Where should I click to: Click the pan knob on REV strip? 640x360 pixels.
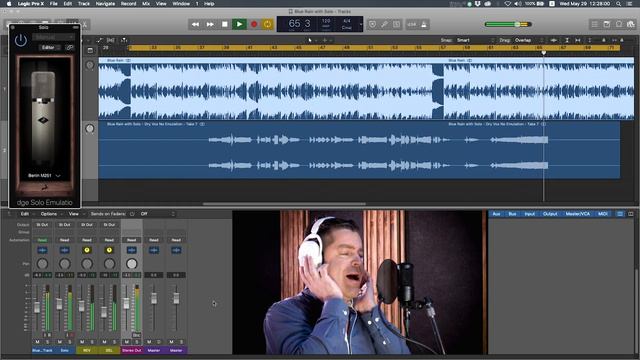point(87,264)
